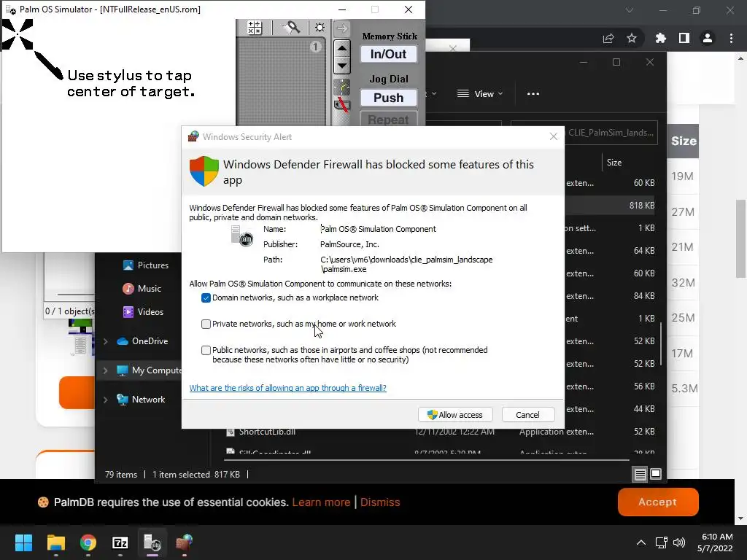The height and width of the screenshot is (560, 747).
Task: Click the greyed right-arrow icon in the simulator
Action: 342,28
